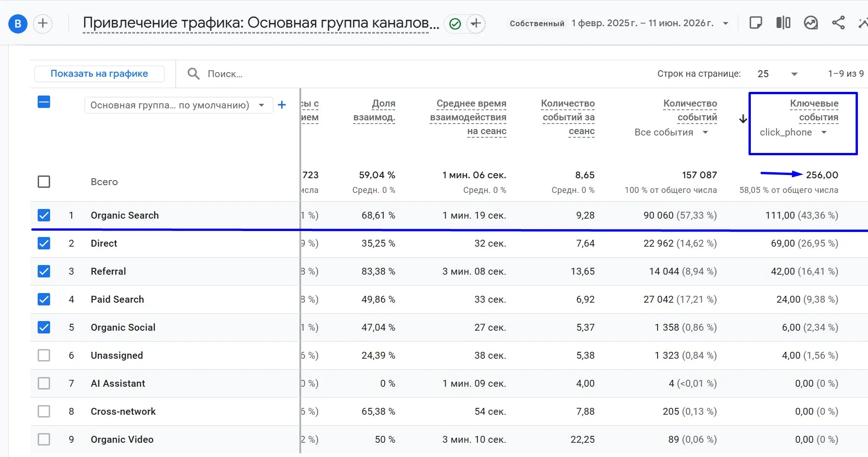Select the Organic Video channel name
The image size is (868, 457).
[x=122, y=440]
